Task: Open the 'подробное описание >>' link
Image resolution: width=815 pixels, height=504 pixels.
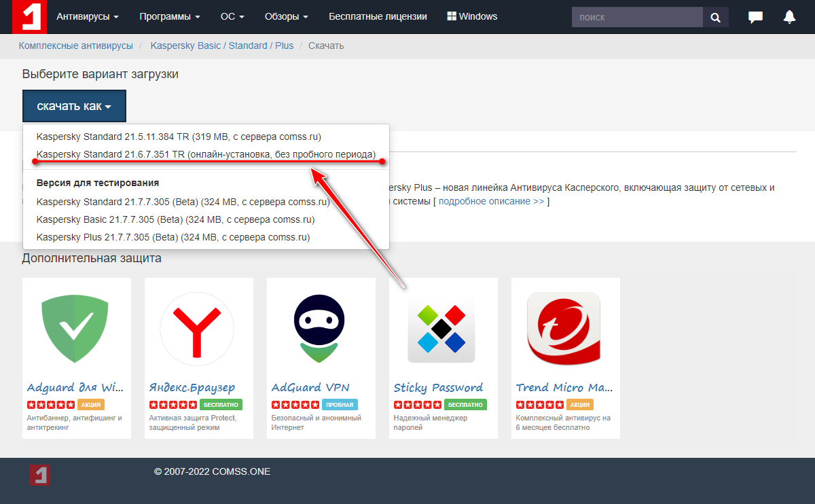Action: pyautogui.click(x=491, y=201)
